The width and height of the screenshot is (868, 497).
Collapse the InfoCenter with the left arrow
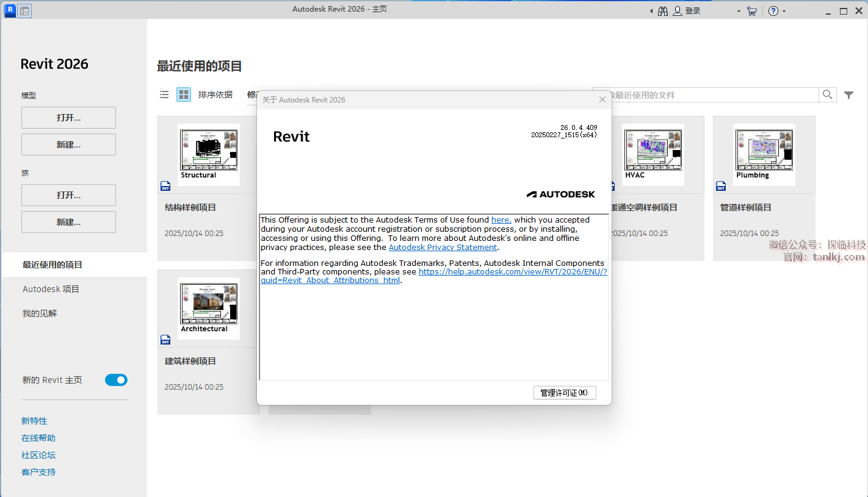(x=651, y=11)
